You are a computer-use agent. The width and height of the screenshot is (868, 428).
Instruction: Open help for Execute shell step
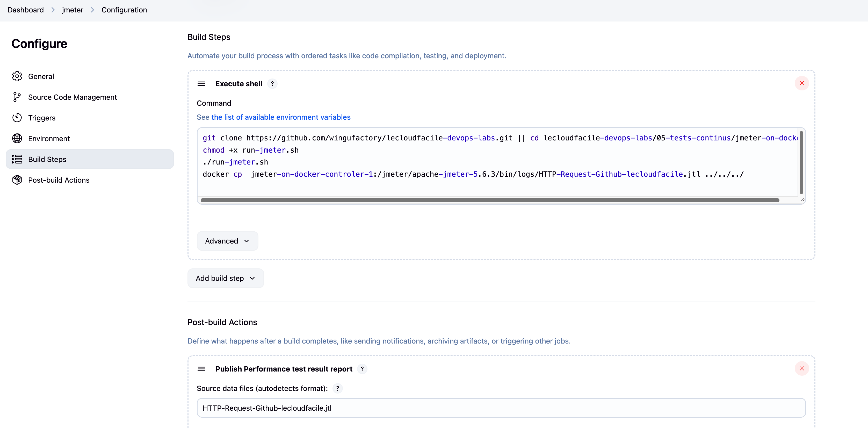click(x=272, y=84)
